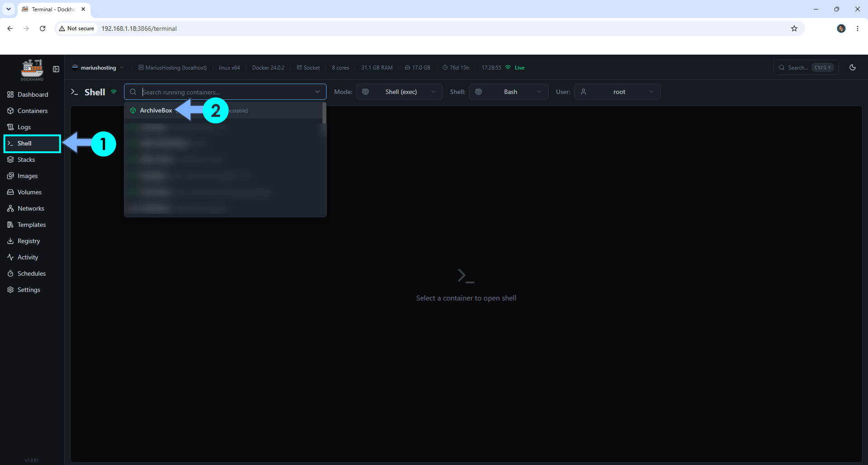Open the global Search box

point(806,67)
